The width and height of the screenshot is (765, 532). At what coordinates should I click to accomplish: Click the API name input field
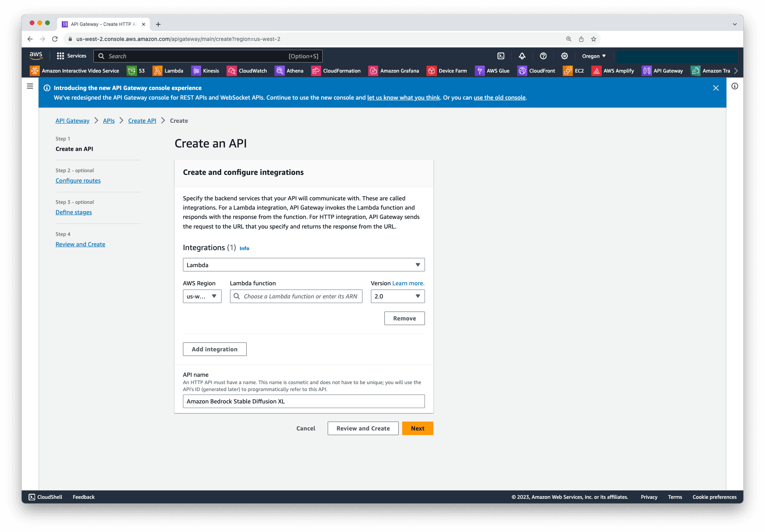click(304, 402)
